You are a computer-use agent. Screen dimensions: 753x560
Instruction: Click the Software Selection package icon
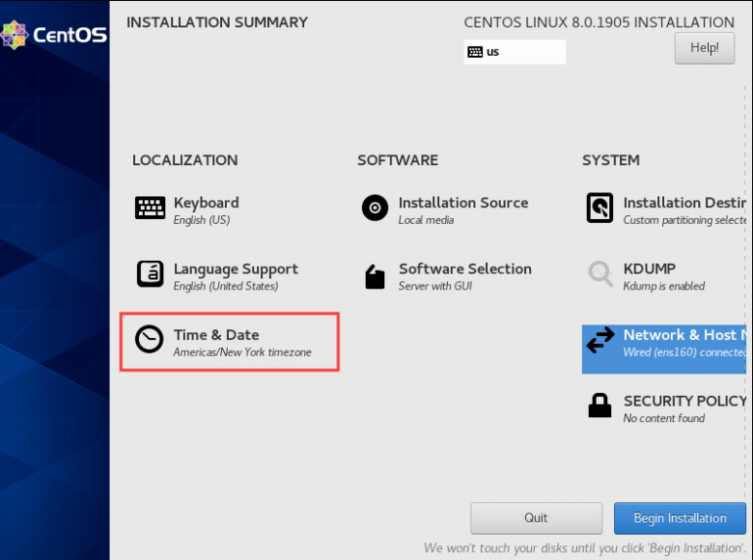coord(375,277)
